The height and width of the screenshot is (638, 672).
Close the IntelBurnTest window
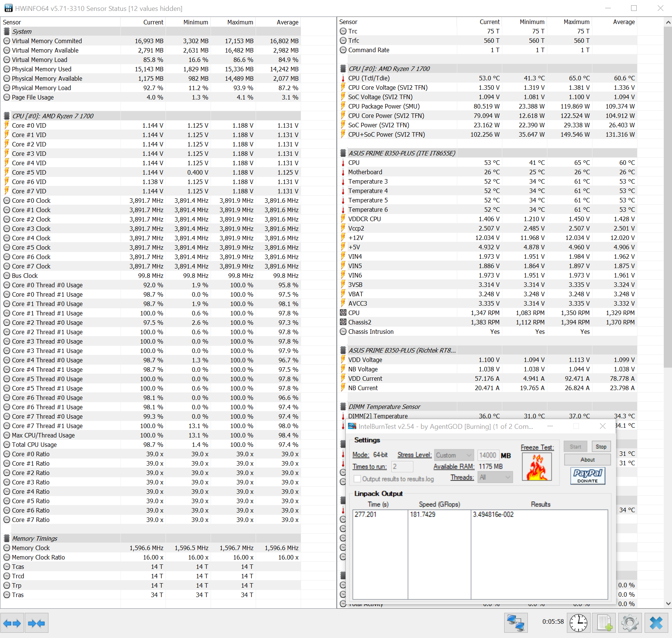(603, 426)
